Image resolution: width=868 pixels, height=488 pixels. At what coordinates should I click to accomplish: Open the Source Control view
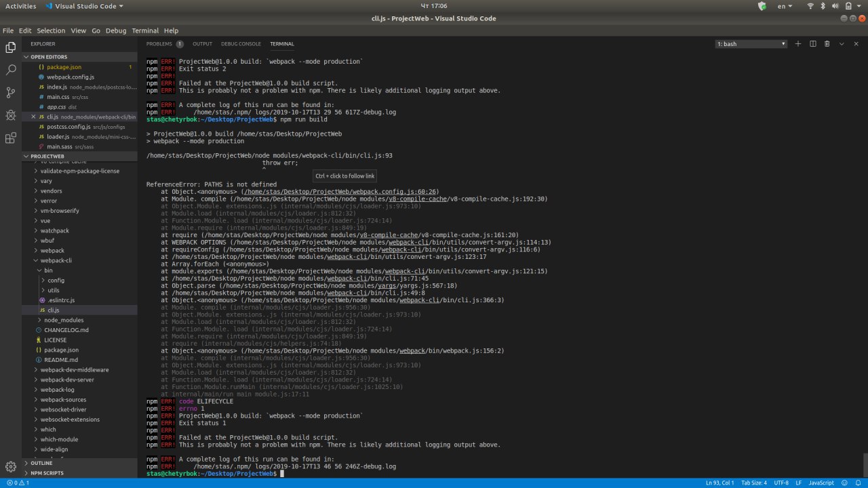(x=11, y=93)
